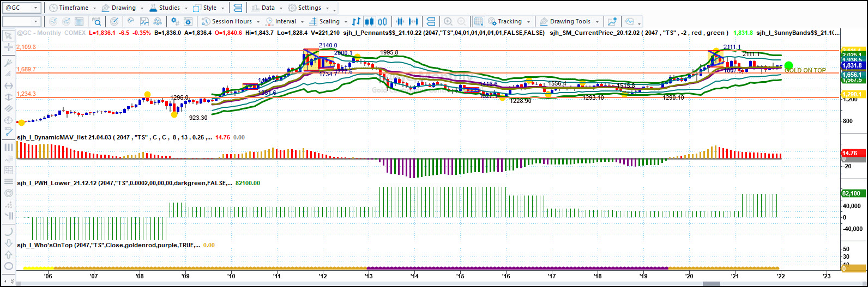Switch to hollow candlestick chart style

[x=382, y=21]
